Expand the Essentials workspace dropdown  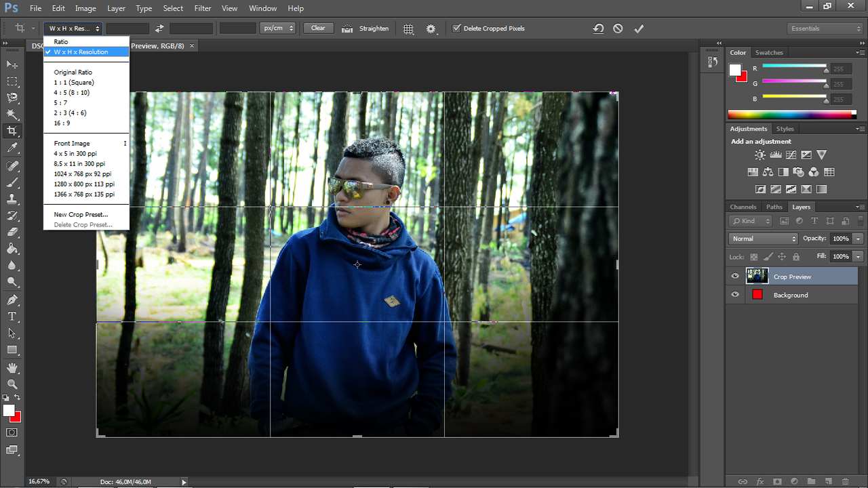tap(825, 28)
